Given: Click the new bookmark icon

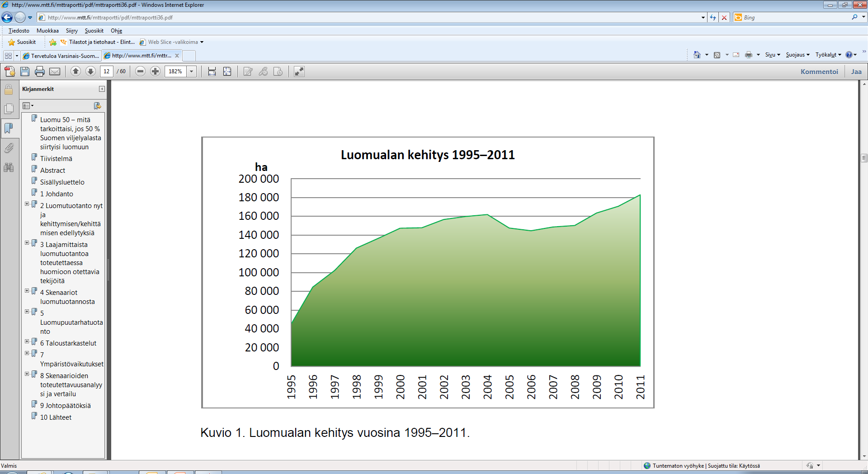Looking at the screenshot, I should pos(97,106).
